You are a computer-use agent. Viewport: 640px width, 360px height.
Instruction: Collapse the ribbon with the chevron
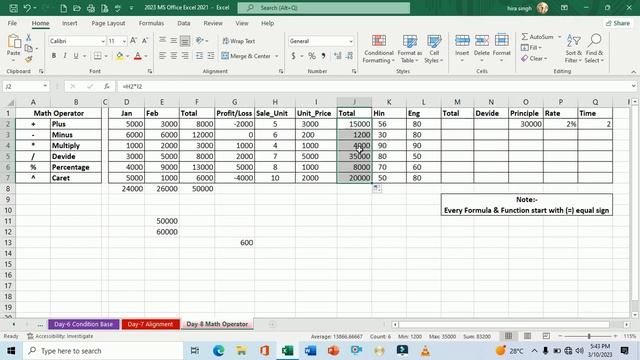click(x=633, y=72)
